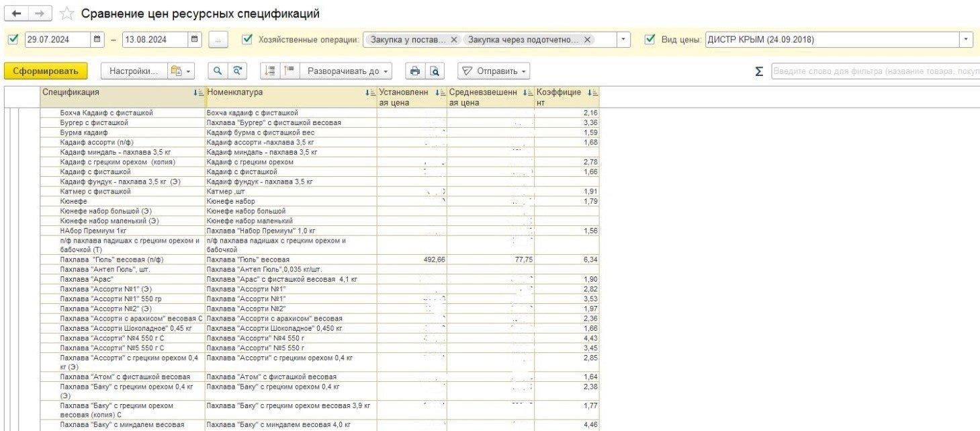This screenshot has width=980, height=431.
Task: Open calendar for start date 29.07.2024
Action: pos(97,40)
